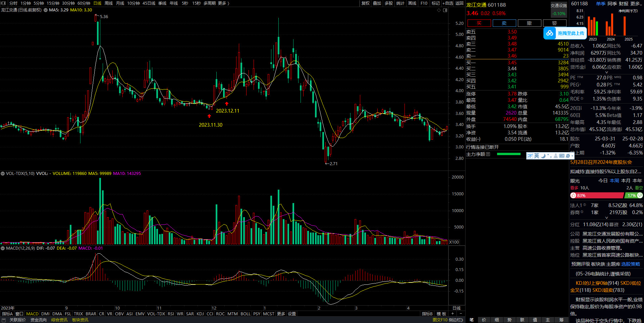
Task: Click the round icon beside VOL-TDX indicator label
Action: (x=3, y=174)
